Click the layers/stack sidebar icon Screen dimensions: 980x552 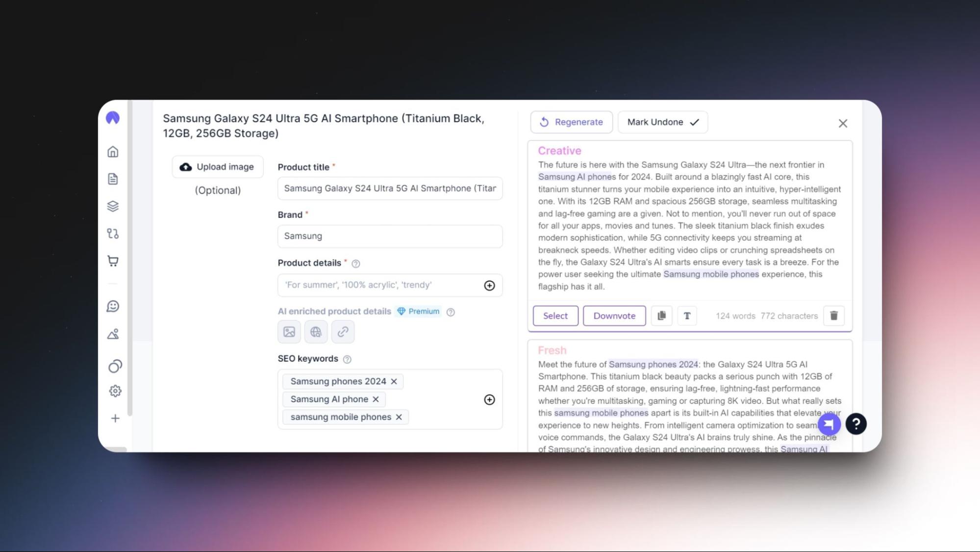[113, 206]
